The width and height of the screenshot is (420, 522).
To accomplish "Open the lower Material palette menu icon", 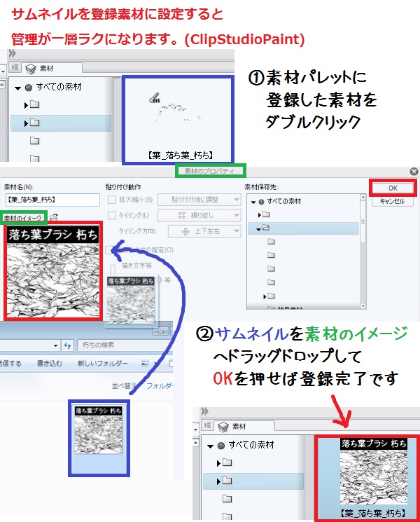I will pos(207,425).
